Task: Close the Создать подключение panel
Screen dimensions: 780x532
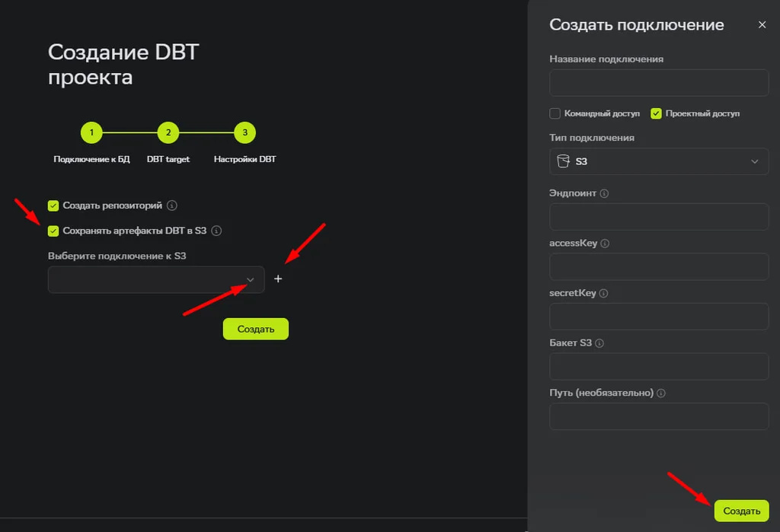Action: 762,24
